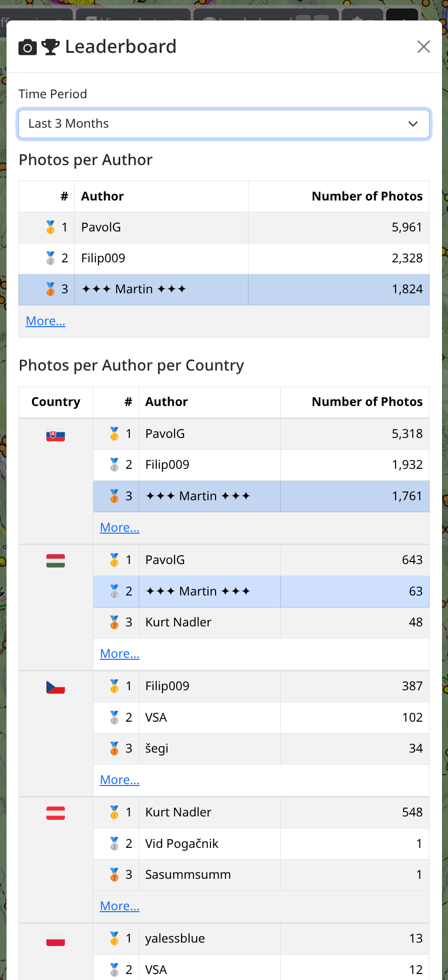The height and width of the screenshot is (980, 448).
Task: Click the bronze medal icon beside šegi
Action: pos(114,749)
